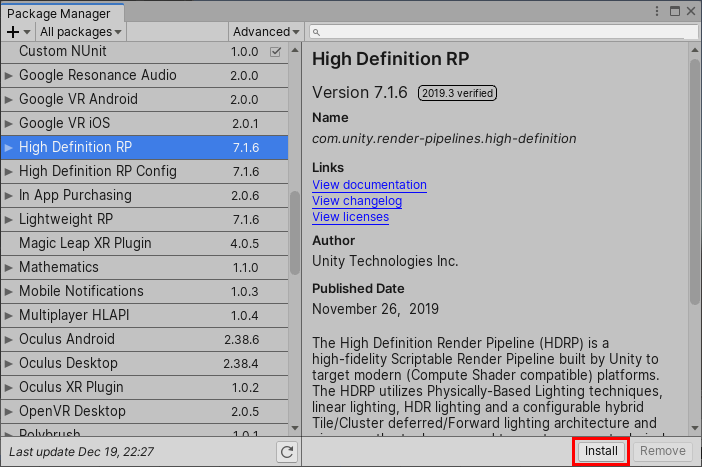This screenshot has height=467, width=702.
Task: Focus the package search field
Action: pos(503,32)
